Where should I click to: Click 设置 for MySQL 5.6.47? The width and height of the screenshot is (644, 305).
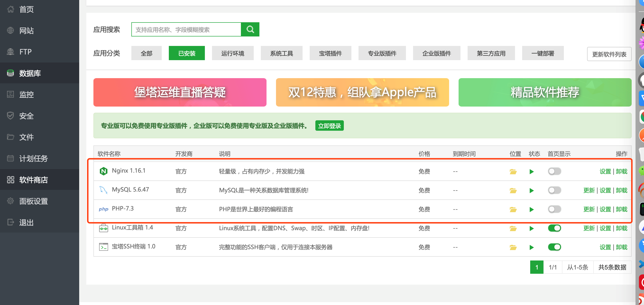[x=605, y=190]
